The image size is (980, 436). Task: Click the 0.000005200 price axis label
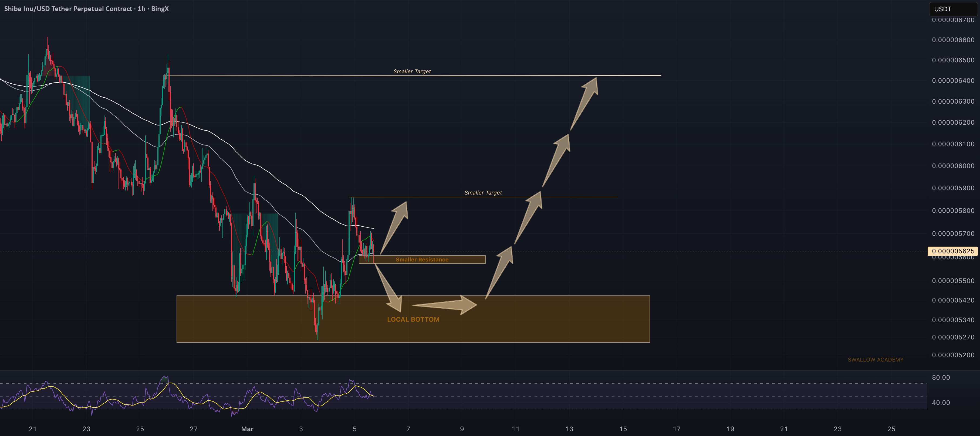[953, 355]
